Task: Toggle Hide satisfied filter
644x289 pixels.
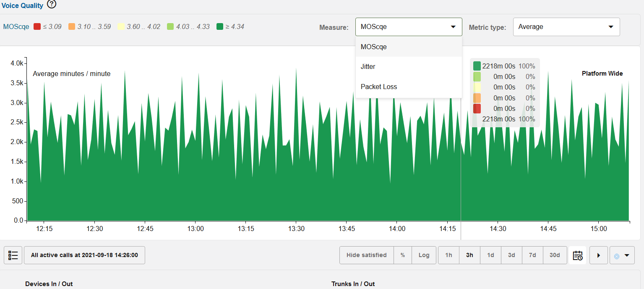Action: tap(366, 255)
